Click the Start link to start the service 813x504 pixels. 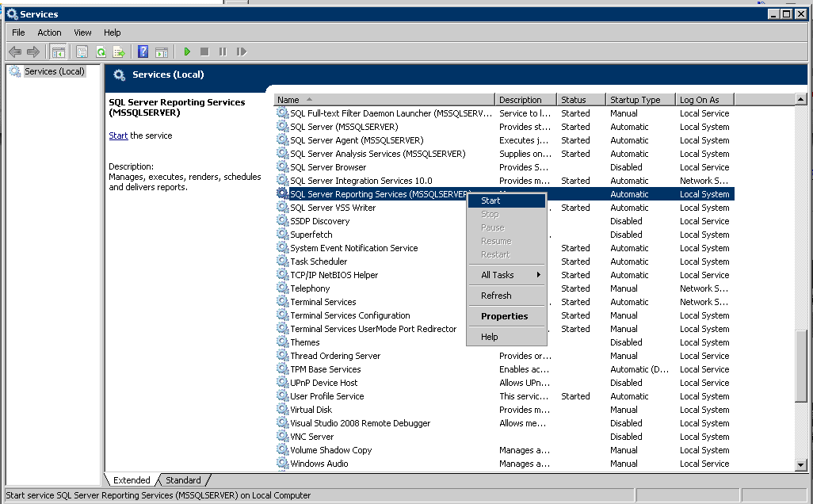pos(118,136)
